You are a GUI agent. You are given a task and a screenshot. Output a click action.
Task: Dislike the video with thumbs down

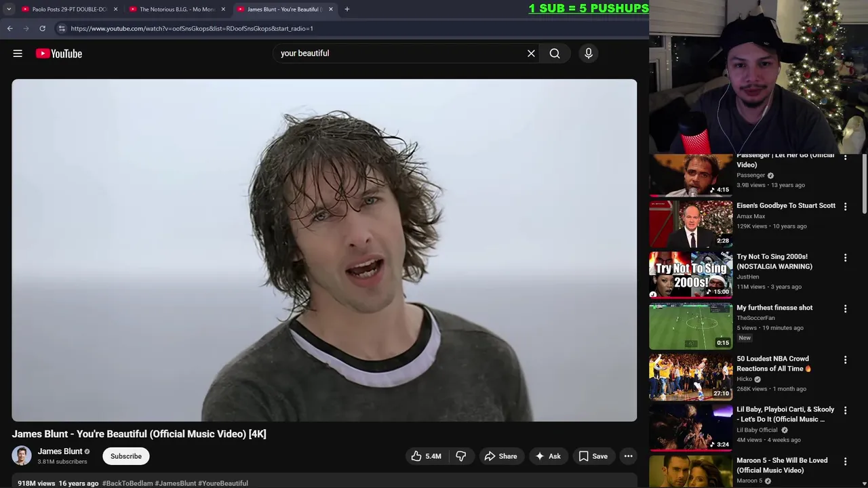(x=461, y=456)
